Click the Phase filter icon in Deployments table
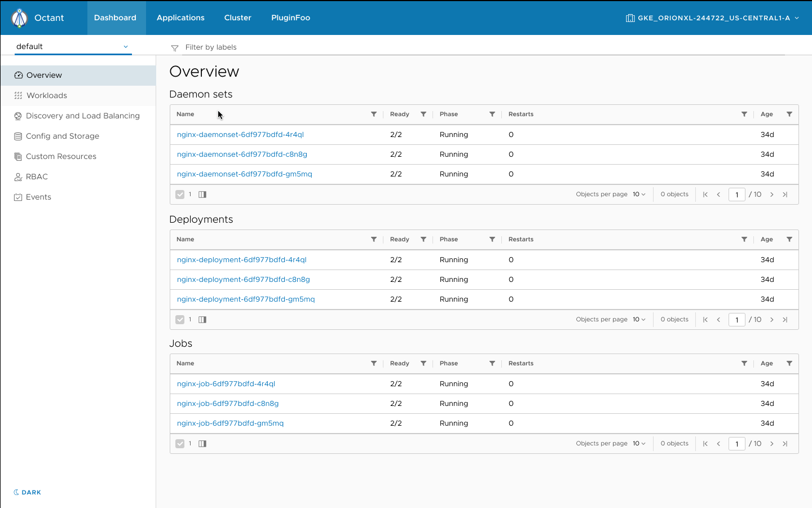The height and width of the screenshot is (508, 812). point(492,239)
